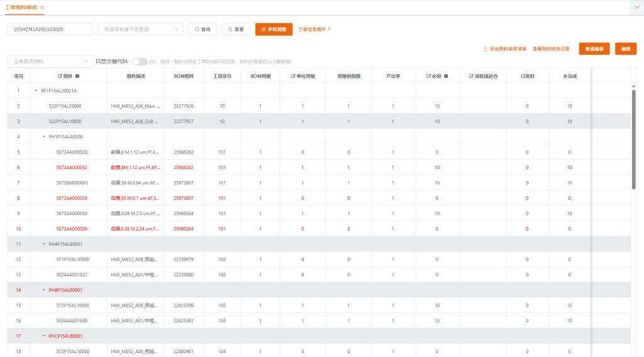Screen dimensions: 644x357
Task: Expand the tab list chevron at top right
Action: [636, 8]
